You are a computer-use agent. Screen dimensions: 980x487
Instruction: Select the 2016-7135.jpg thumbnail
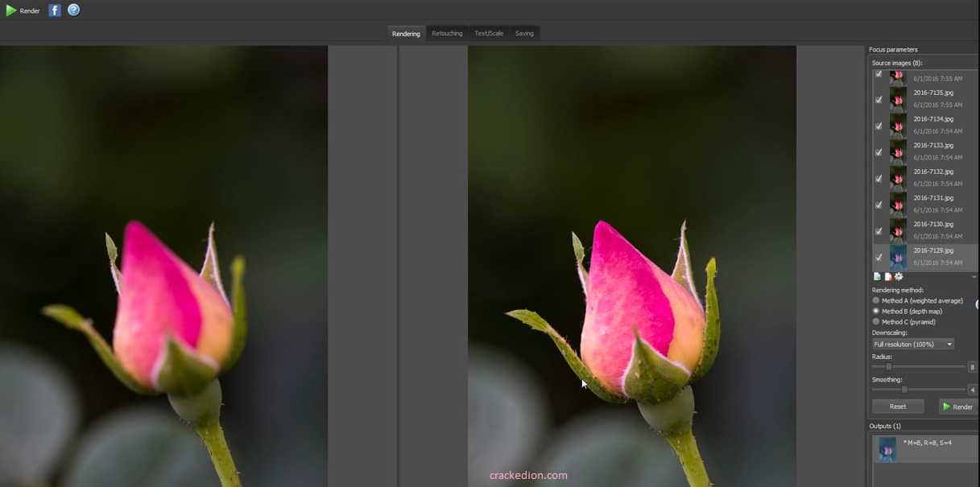click(x=898, y=100)
